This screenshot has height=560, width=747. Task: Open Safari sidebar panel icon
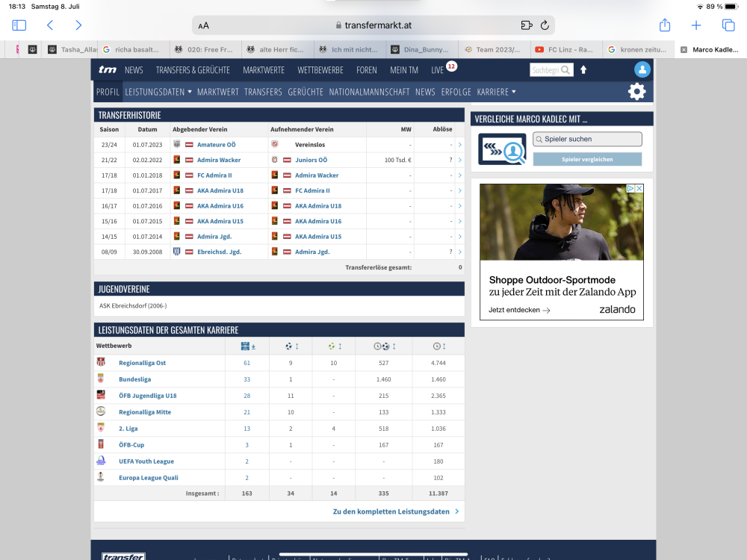click(x=19, y=25)
